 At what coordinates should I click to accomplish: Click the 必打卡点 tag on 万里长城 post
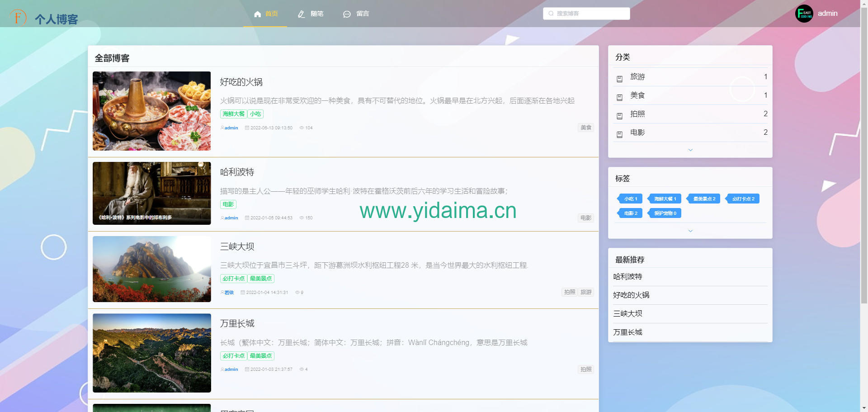coord(233,356)
